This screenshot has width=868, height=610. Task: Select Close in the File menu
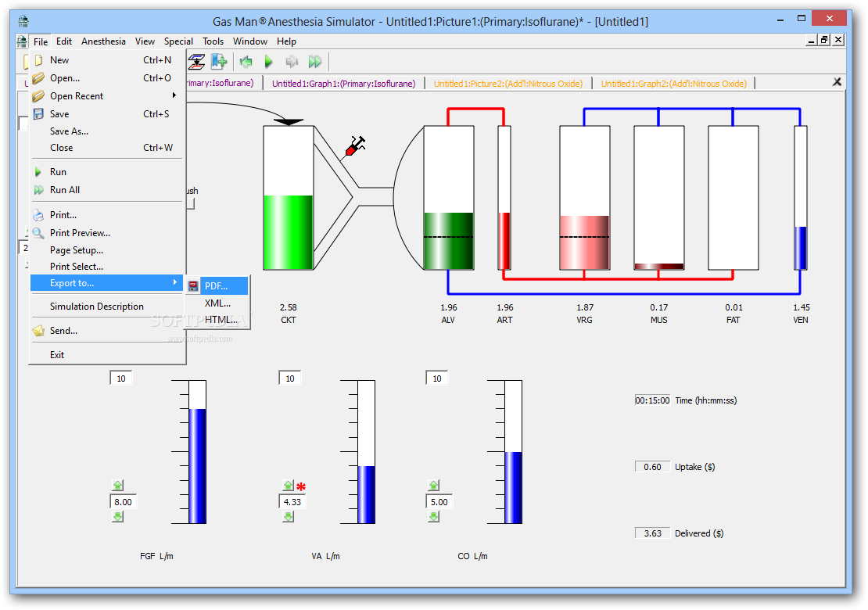click(107, 148)
